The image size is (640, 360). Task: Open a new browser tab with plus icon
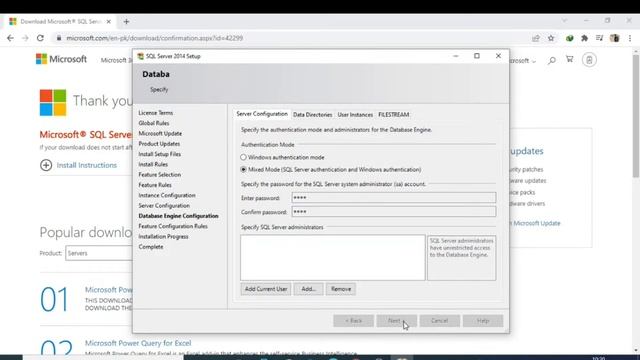(x=126, y=22)
